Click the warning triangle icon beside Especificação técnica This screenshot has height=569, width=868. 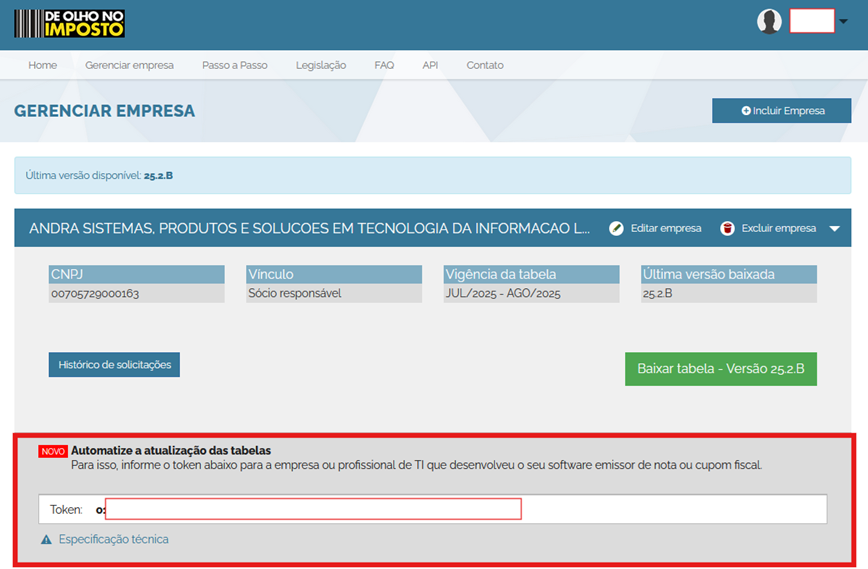click(x=46, y=539)
